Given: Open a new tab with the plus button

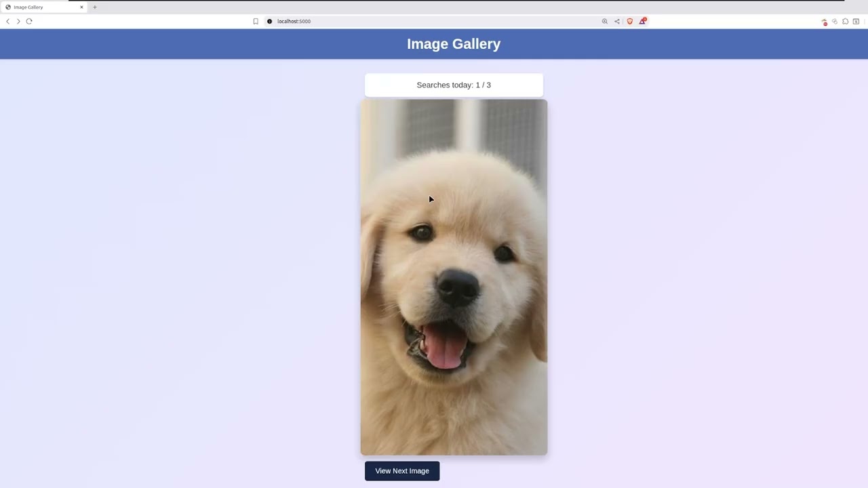Looking at the screenshot, I should [94, 7].
